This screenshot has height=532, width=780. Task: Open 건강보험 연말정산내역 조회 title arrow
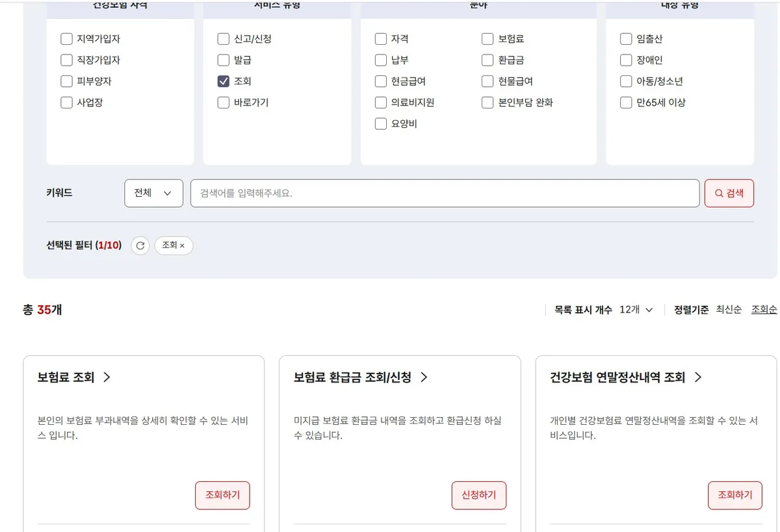coord(698,377)
